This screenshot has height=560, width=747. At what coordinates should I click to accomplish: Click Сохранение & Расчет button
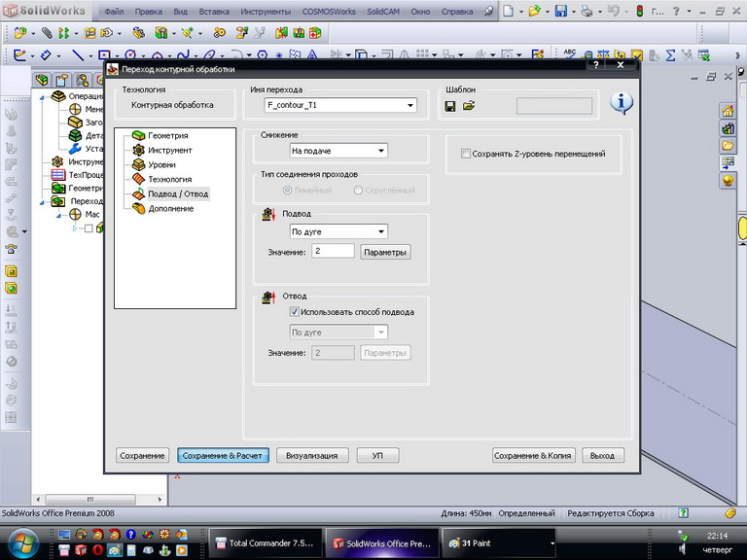pos(223,456)
